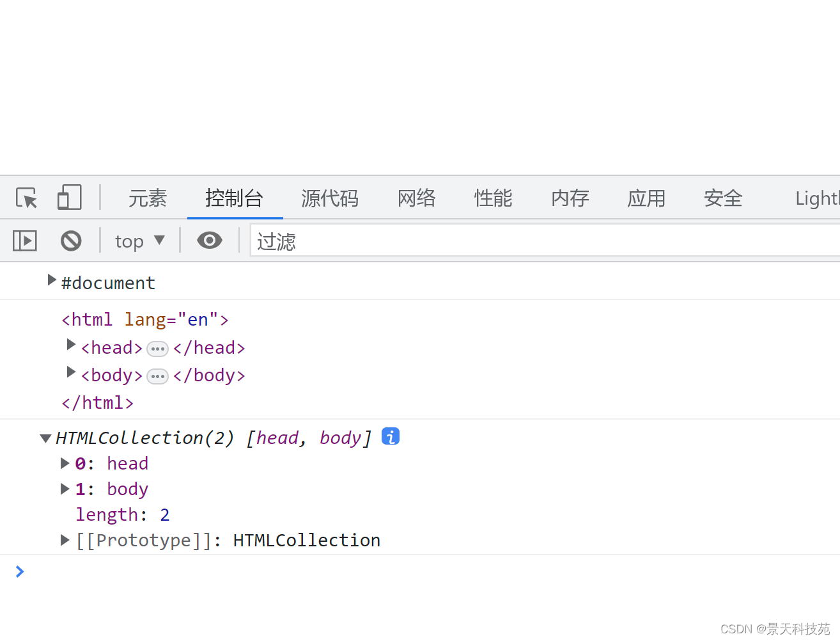This screenshot has width=840, height=641.
Task: Open the console sidebar panel icon
Action: click(x=24, y=241)
